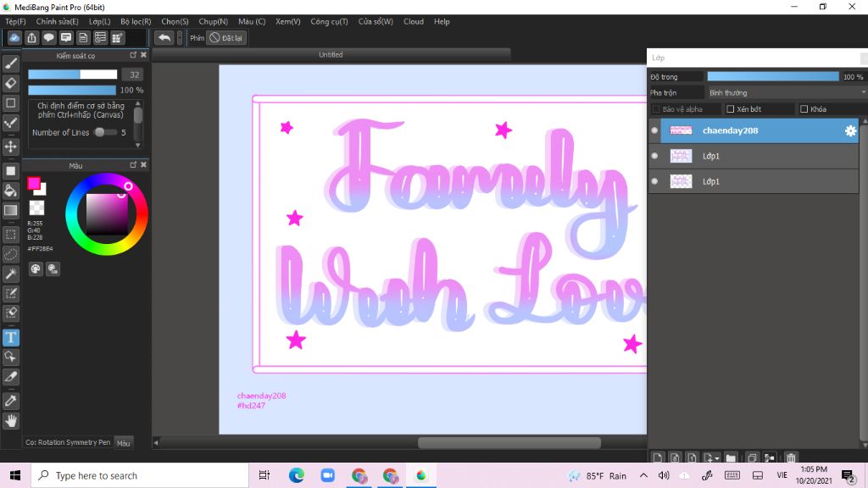Open the Bộ lọc(R) menu
Viewport: 868px width, 488px height.
(136, 21)
